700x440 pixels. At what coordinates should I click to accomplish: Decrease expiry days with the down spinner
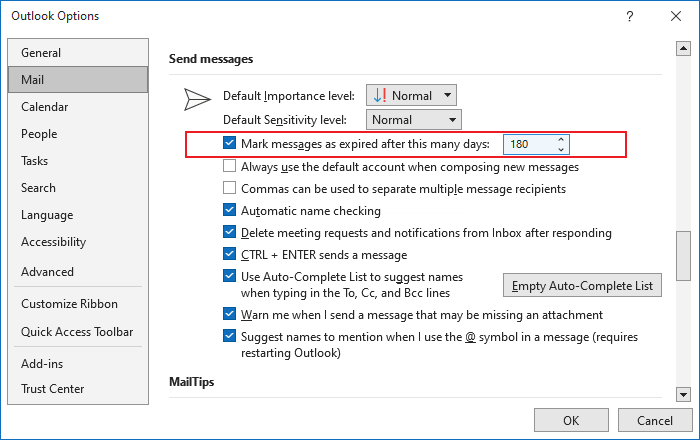561,149
